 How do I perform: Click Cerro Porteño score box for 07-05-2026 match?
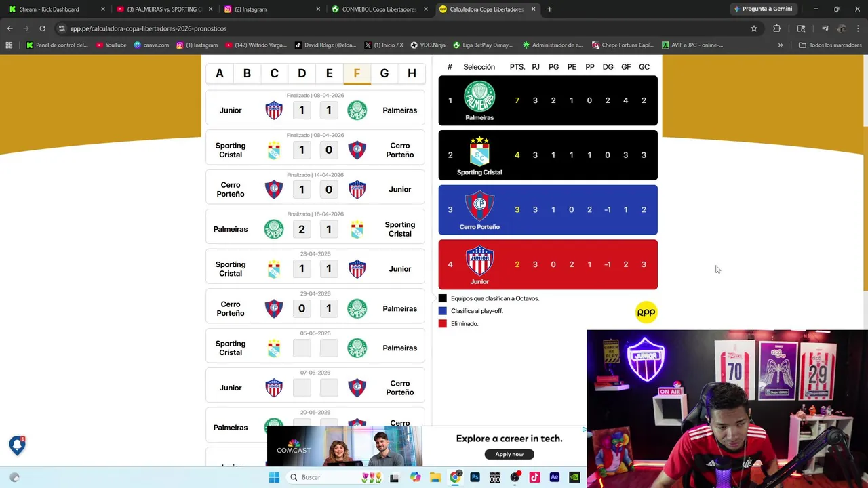329,388
